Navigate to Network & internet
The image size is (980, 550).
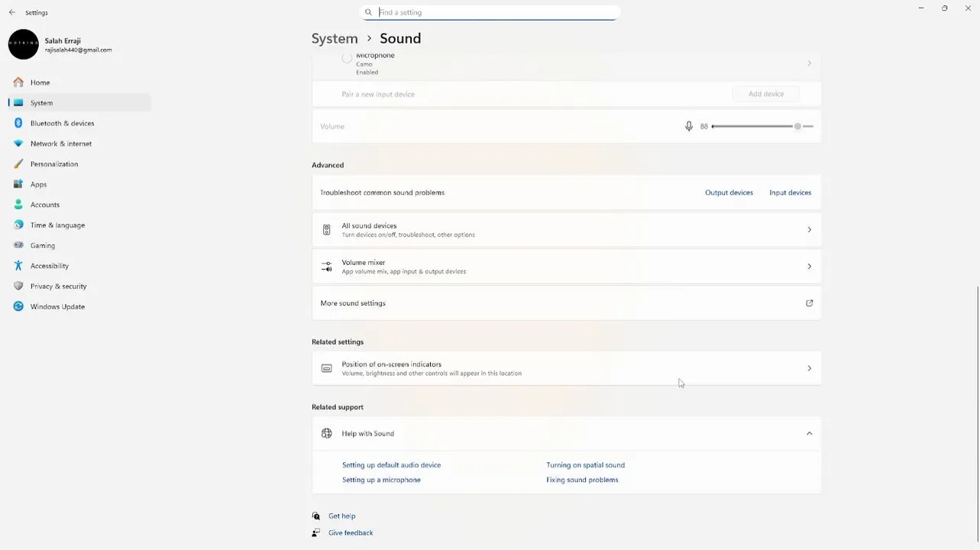point(61,144)
